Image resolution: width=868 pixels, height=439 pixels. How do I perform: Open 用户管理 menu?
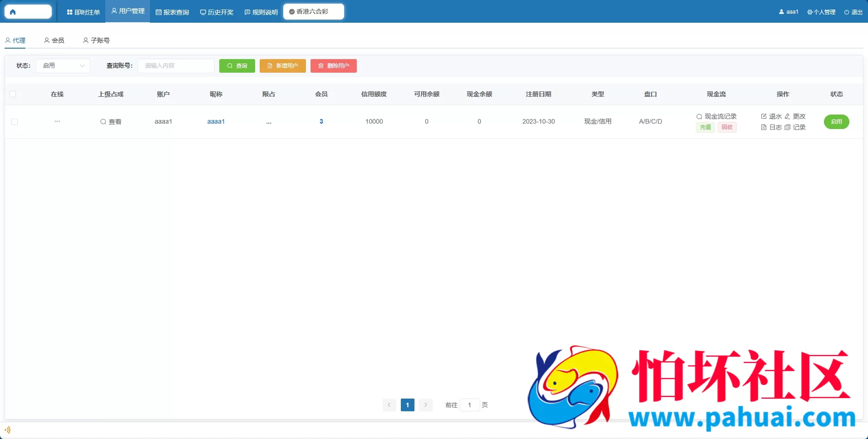point(128,11)
